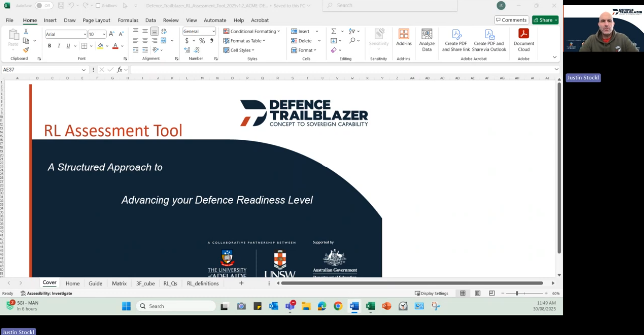Click Create PDF and Share via Outlook
Image resolution: width=644 pixels, height=335 pixels.
(x=489, y=40)
